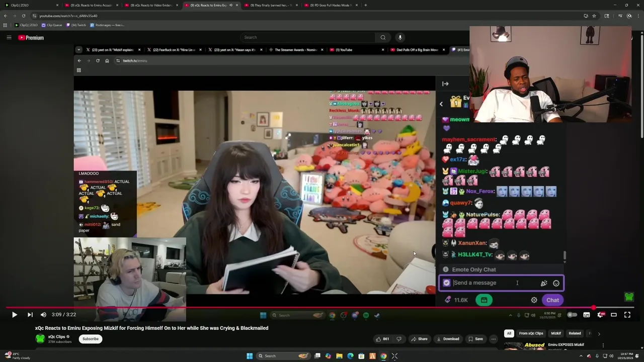Open options menu for Emiru EXPOSES Mizkif

click(x=603, y=345)
